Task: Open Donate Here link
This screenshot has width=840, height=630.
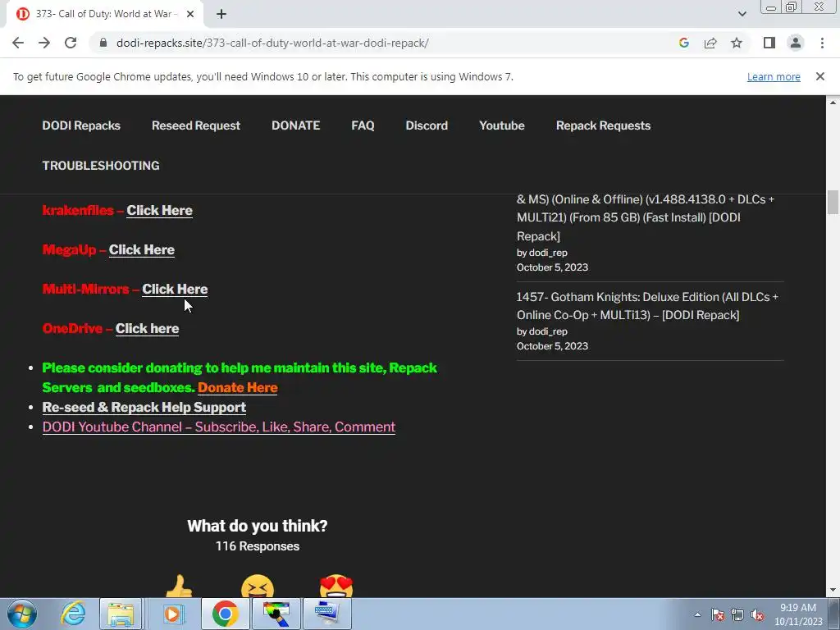Action: pos(238,387)
